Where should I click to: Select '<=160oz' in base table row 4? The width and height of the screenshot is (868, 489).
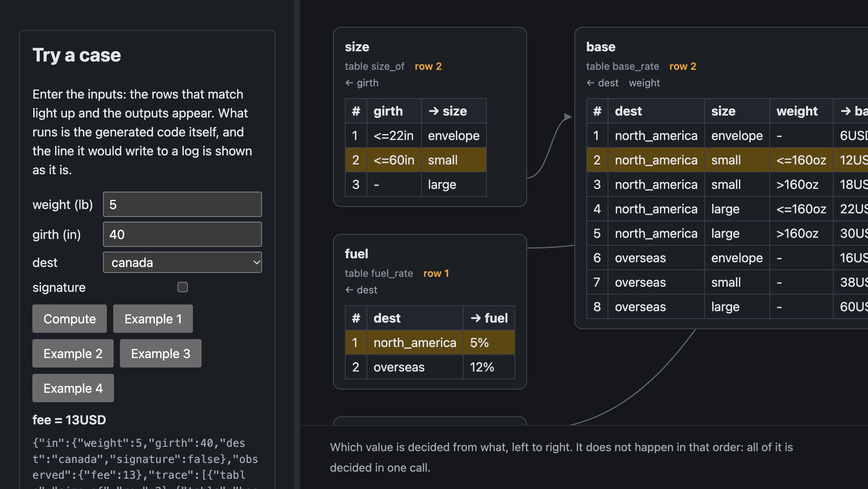click(x=801, y=209)
